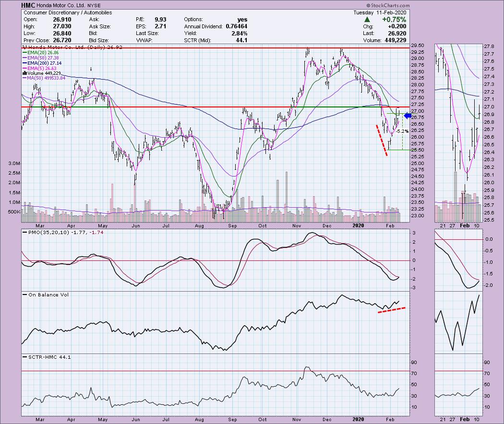Click the MA(50) 499533.84 legend entry
The width and height of the screenshot is (504, 424).
pyautogui.click(x=44, y=78)
